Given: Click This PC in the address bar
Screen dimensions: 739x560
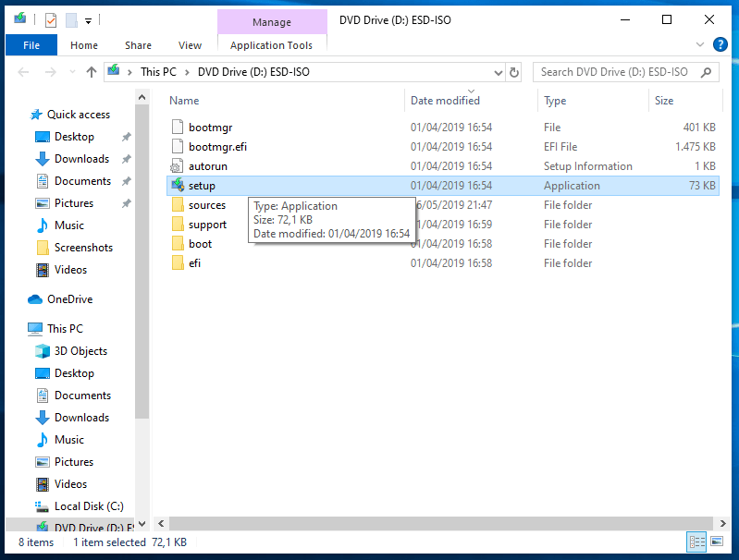Looking at the screenshot, I should click(158, 72).
